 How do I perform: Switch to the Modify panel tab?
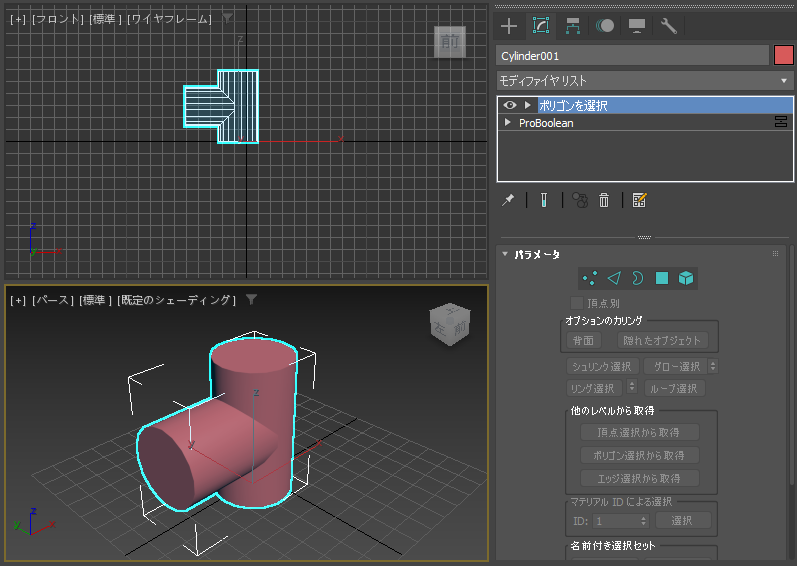coord(541,25)
